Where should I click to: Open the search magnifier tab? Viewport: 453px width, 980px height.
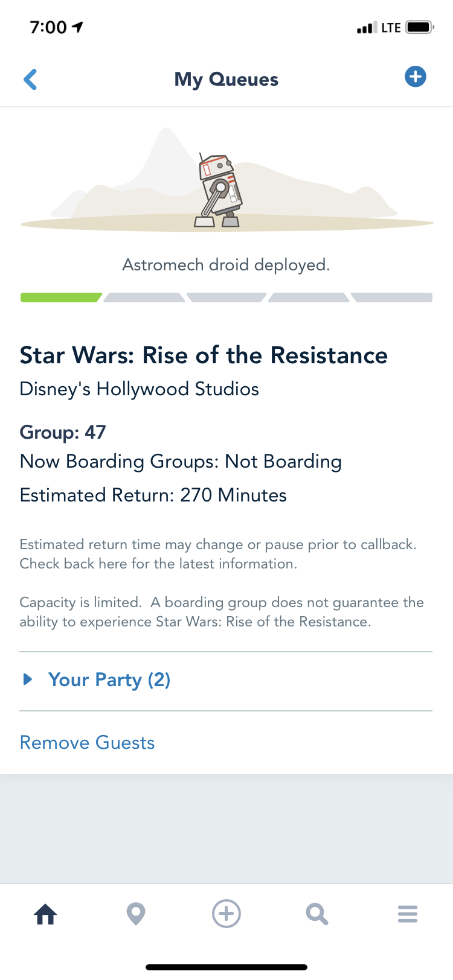click(x=316, y=914)
